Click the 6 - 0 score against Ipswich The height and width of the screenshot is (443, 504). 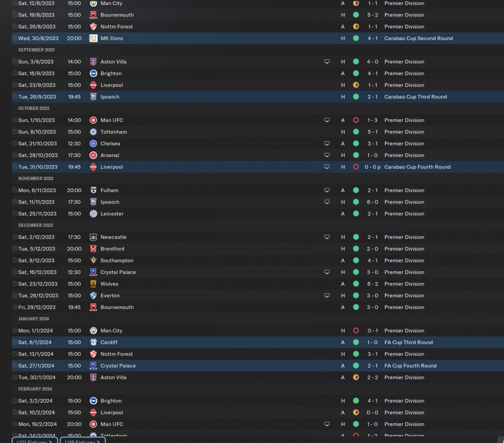372,202
